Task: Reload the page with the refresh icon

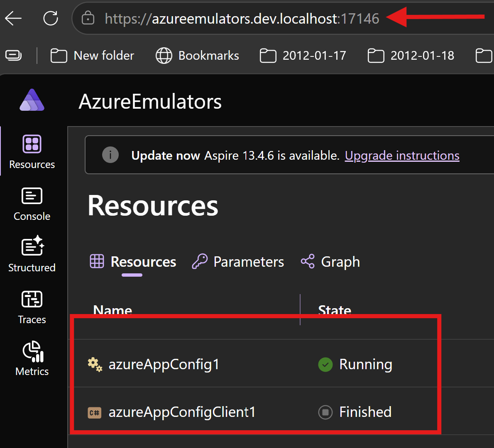Action: pyautogui.click(x=50, y=18)
